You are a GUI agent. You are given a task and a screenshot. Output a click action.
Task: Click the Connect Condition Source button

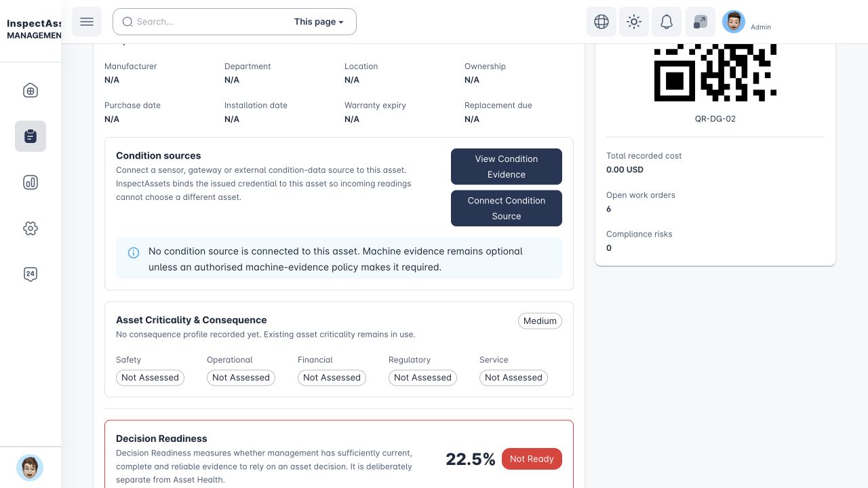pos(507,208)
